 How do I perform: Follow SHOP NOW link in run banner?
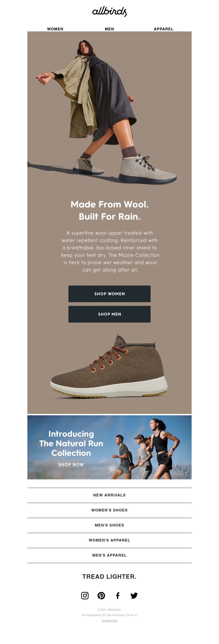pyautogui.click(x=71, y=464)
